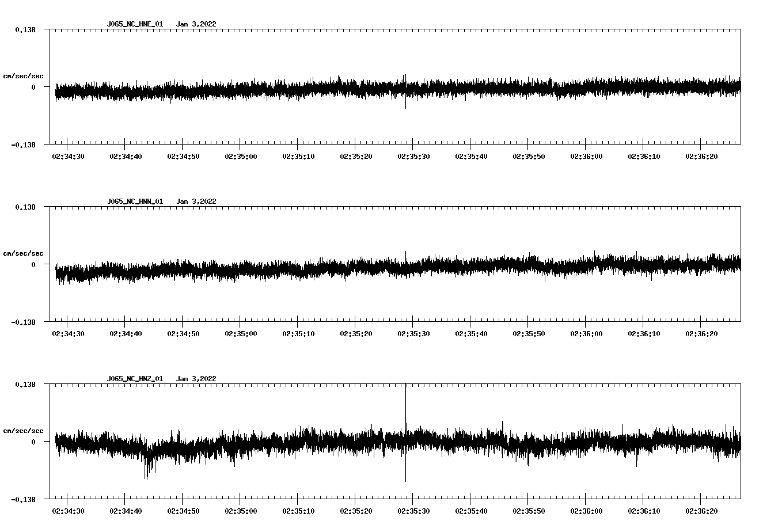782x532 pixels.
Task: Click the Jan 3,2022 date on HNE plot
Action: [196, 24]
